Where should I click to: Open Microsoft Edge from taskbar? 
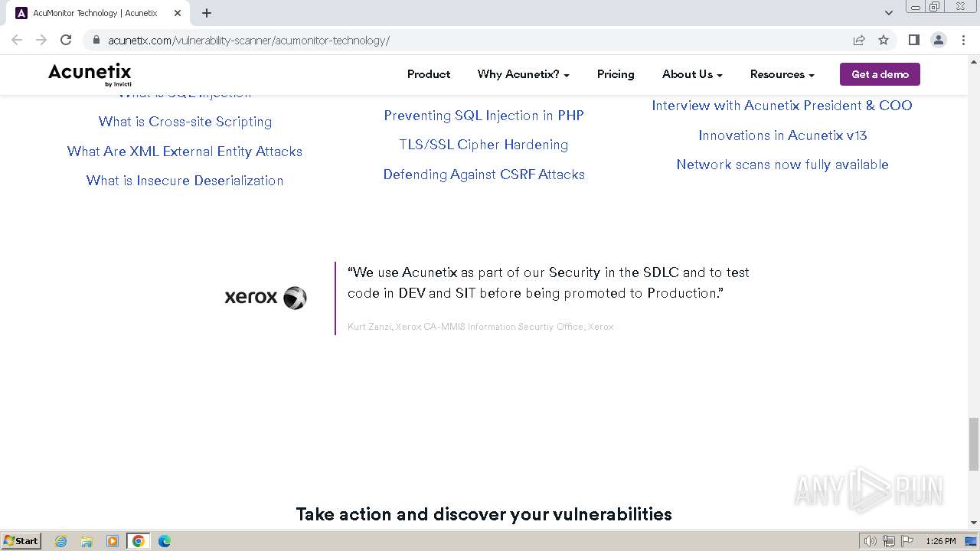tap(165, 541)
